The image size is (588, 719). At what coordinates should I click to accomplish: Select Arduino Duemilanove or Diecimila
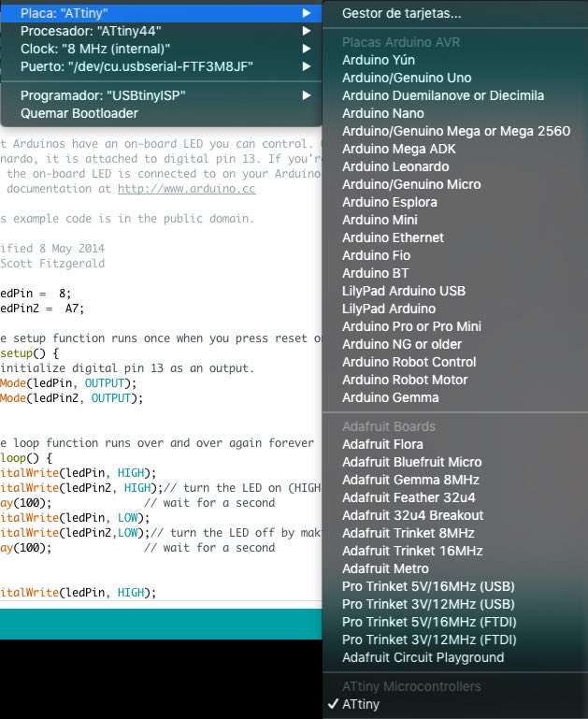(443, 95)
